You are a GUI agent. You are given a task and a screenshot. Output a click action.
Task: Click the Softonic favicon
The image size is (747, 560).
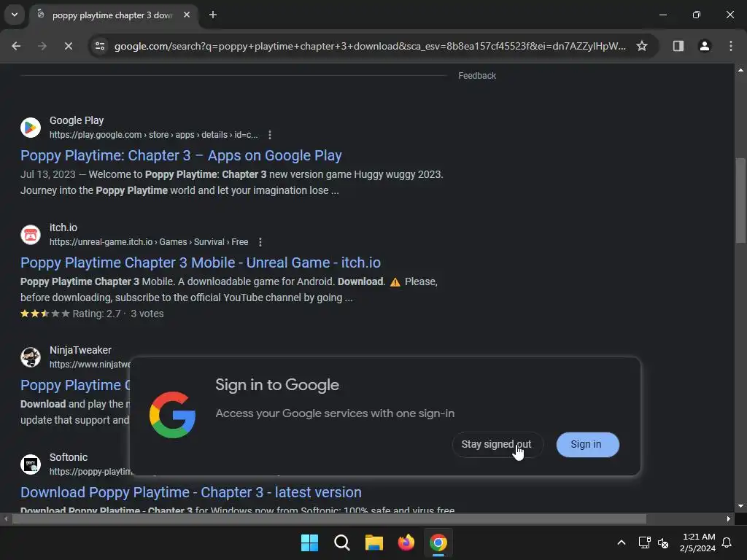click(x=31, y=464)
